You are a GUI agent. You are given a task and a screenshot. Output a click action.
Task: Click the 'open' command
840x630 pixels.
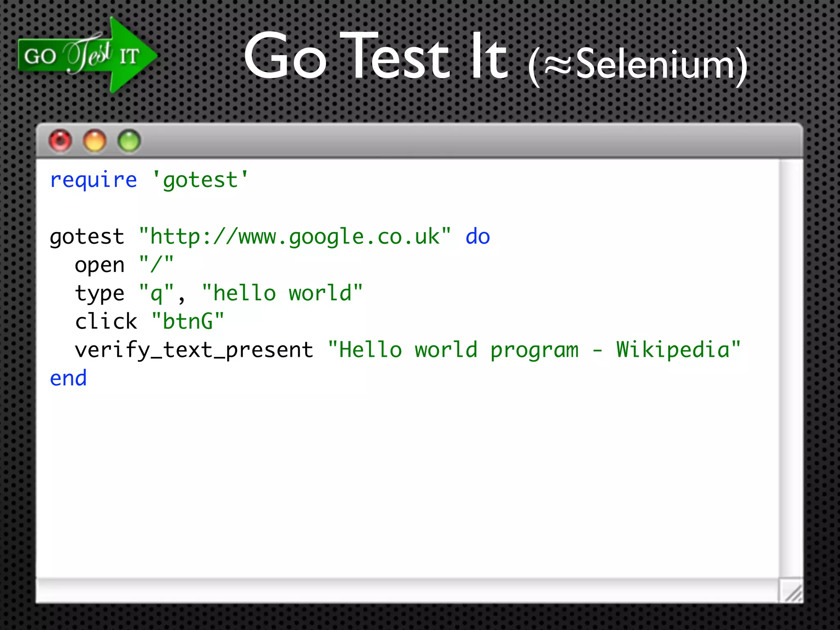coord(100,265)
